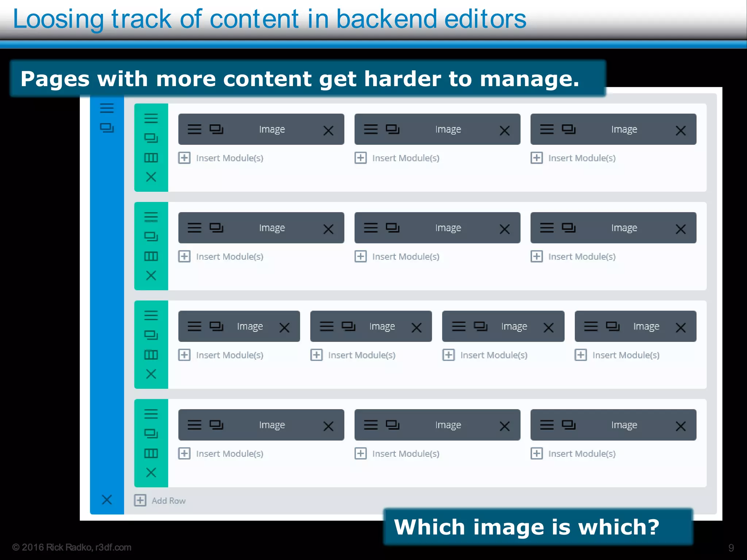Remove third row's third Image module
Image resolution: width=747 pixels, height=560 pixels.
click(549, 327)
